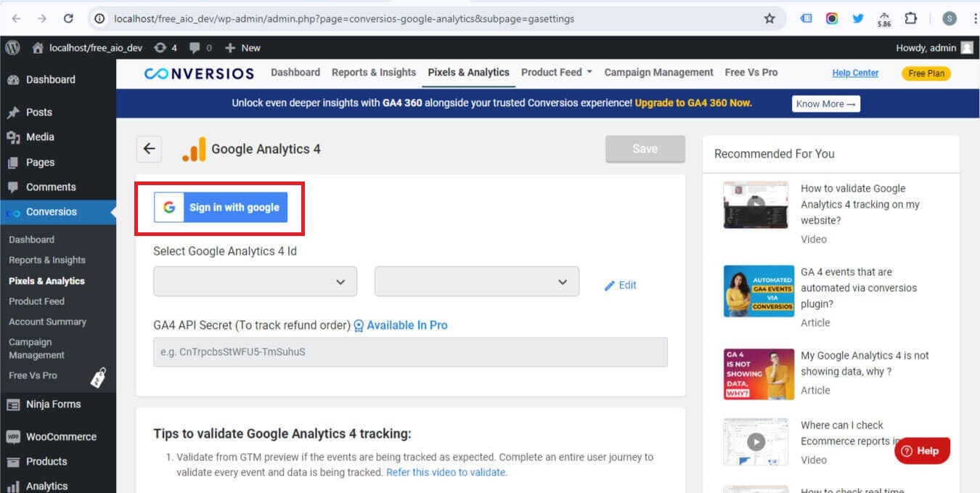The image size is (980, 493).
Task: Open Ninja Forms via its sidebar icon
Action: tap(13, 404)
